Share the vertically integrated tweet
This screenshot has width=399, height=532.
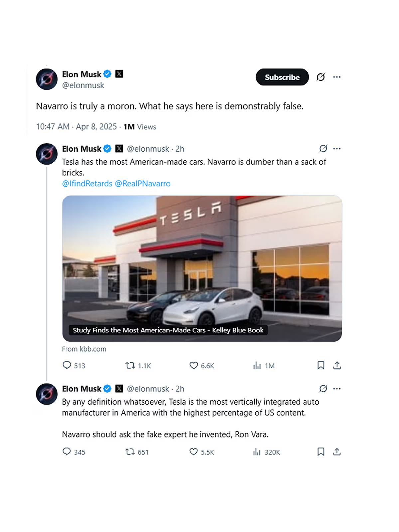(337, 452)
